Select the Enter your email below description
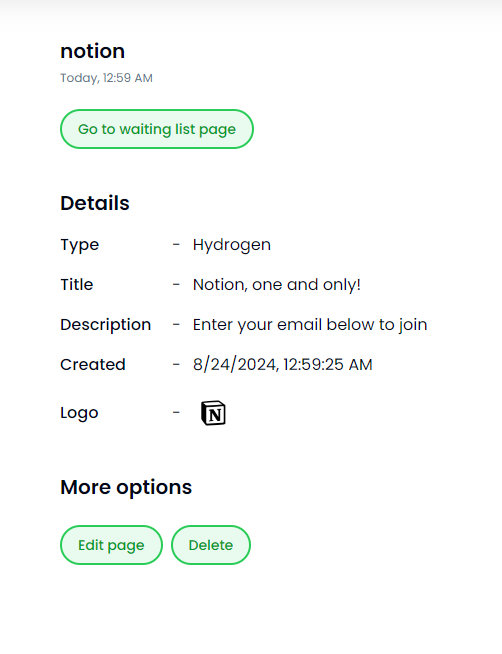The image size is (502, 654). (x=310, y=324)
